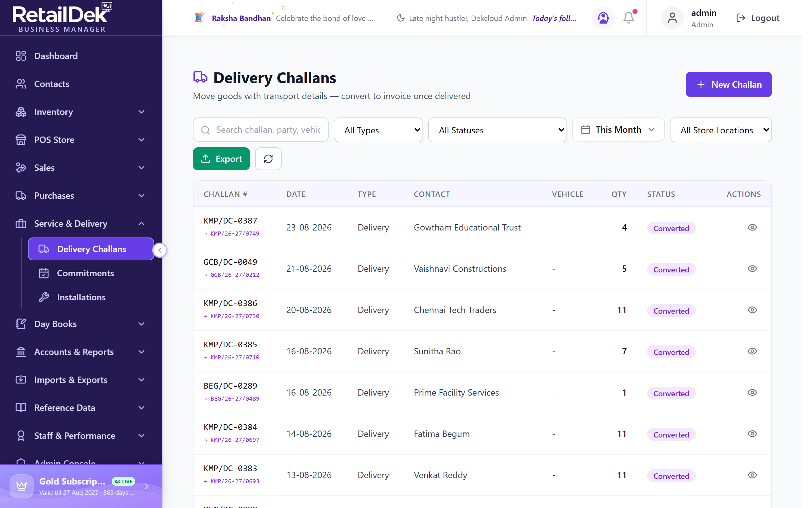This screenshot has width=812, height=508.
Task: Open the All Types dropdown
Action: pos(378,130)
